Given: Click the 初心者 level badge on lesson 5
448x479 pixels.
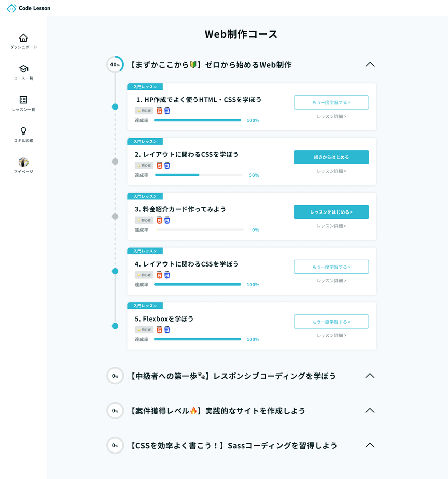Looking at the screenshot, I should [144, 329].
